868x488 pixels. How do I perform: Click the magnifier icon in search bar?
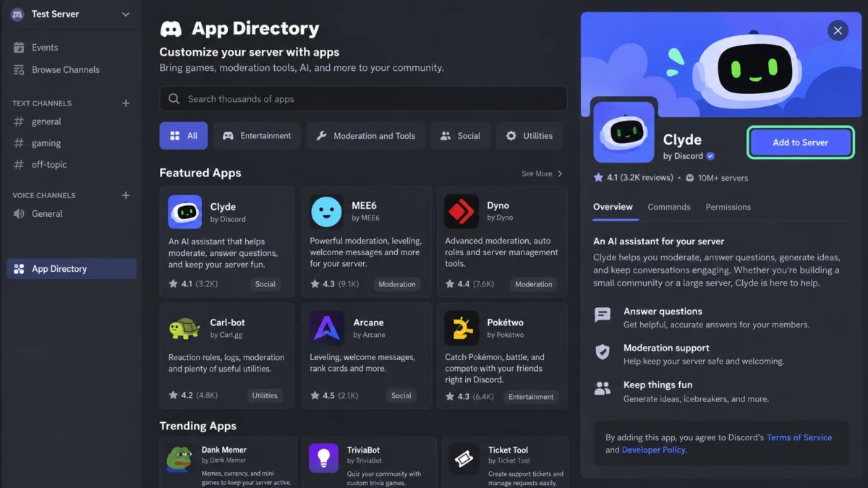pyautogui.click(x=174, y=99)
